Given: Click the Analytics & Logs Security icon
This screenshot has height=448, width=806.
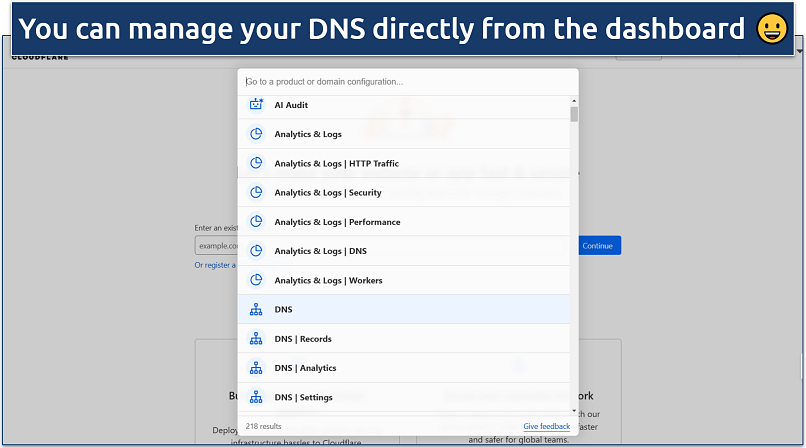Looking at the screenshot, I should 255,192.
